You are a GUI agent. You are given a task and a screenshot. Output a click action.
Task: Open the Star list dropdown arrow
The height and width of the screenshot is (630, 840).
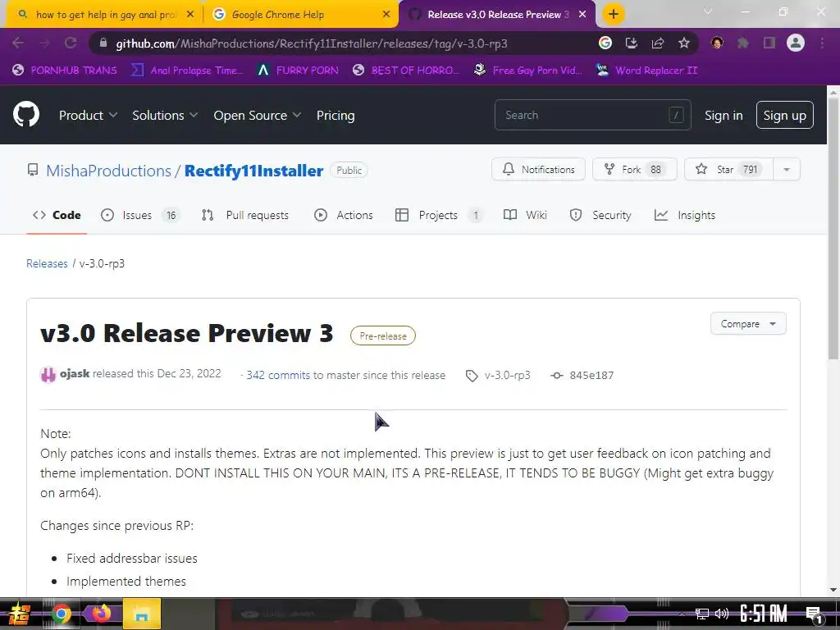[787, 169]
